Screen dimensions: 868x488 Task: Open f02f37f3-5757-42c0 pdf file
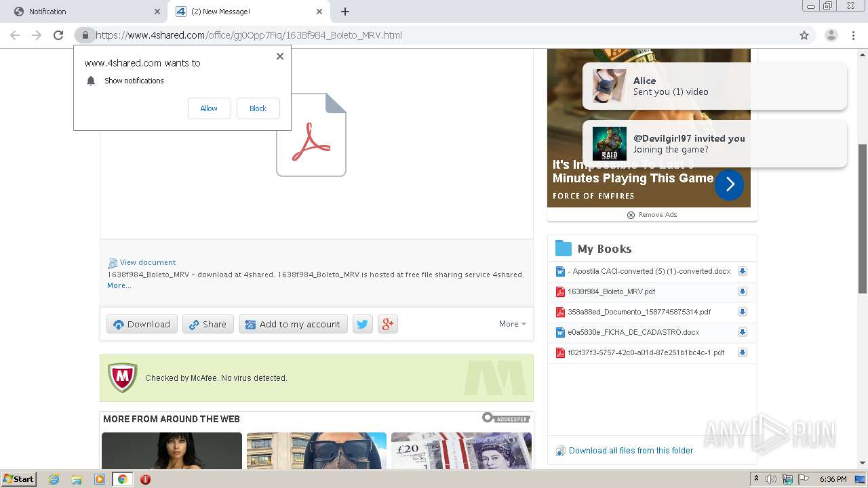click(x=646, y=352)
